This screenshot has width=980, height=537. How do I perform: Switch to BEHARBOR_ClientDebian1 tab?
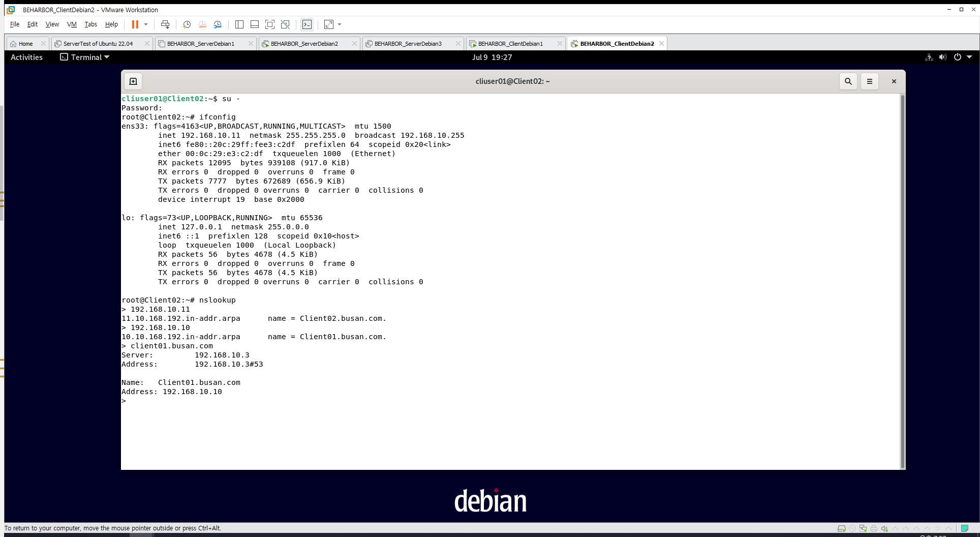510,44
